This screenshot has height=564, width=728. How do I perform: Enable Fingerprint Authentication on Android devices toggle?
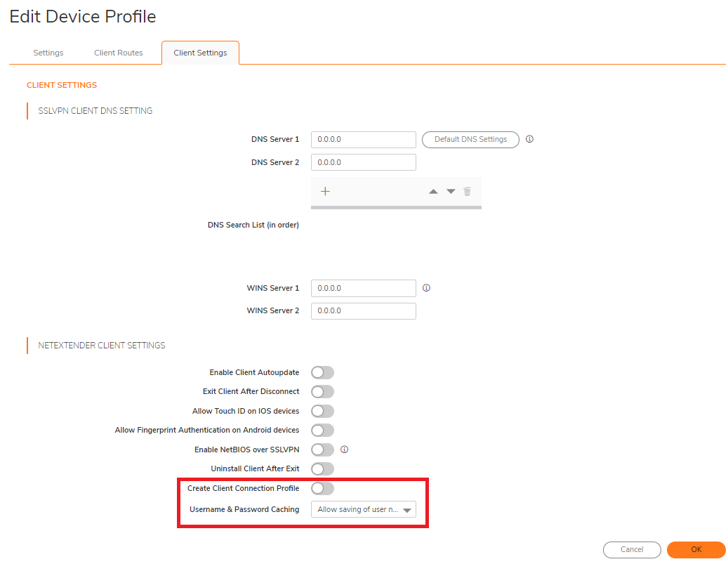click(x=323, y=431)
